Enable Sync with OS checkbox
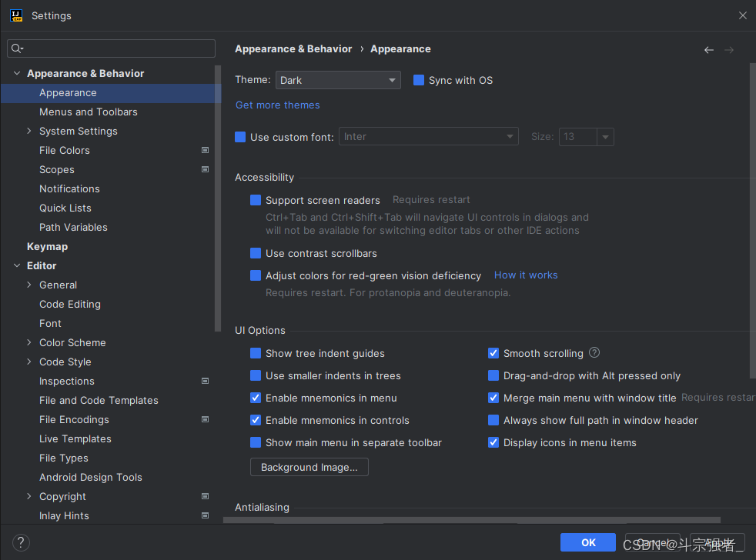 pyautogui.click(x=419, y=80)
